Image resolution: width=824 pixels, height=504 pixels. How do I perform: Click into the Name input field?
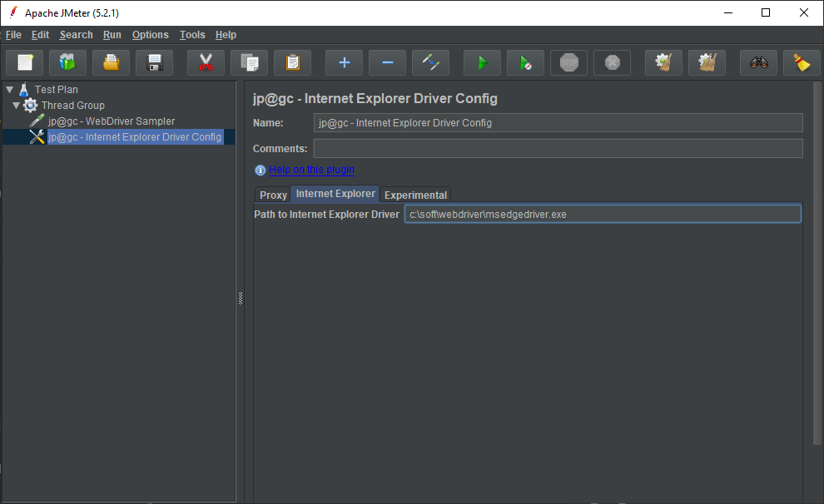(x=558, y=123)
